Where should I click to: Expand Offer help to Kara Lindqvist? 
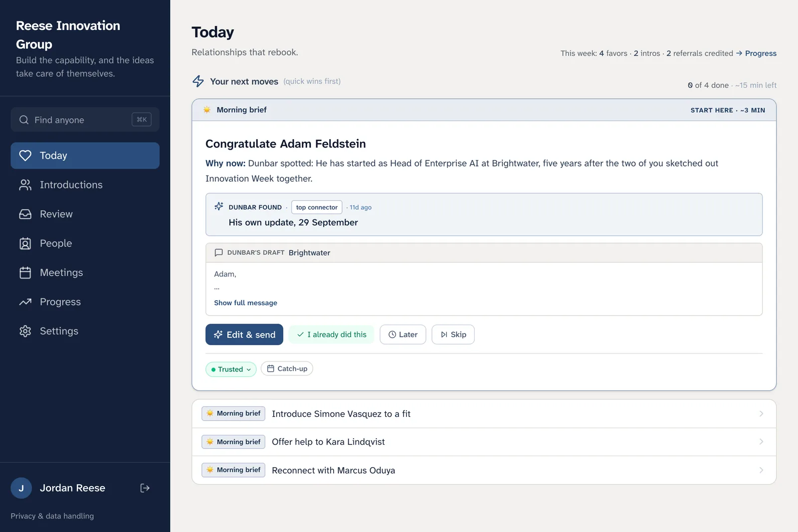click(x=484, y=442)
